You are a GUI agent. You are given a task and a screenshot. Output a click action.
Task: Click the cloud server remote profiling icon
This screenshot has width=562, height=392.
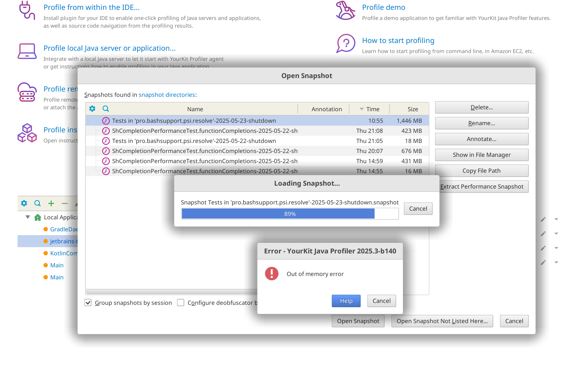point(27,92)
